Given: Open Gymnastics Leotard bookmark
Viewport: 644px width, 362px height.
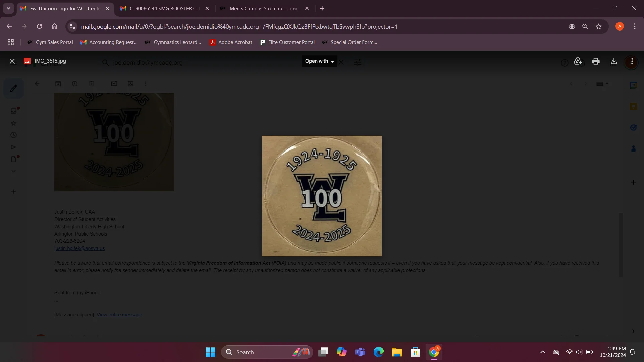Looking at the screenshot, I should click(173, 42).
